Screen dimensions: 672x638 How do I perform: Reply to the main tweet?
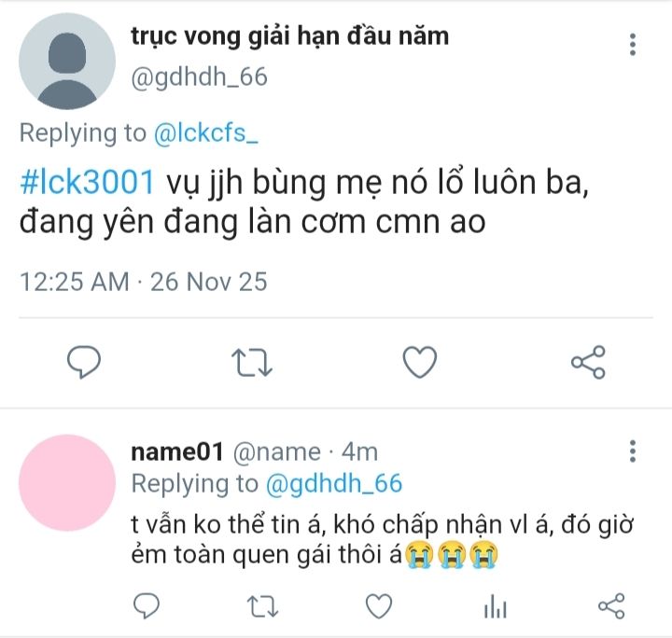point(84,361)
